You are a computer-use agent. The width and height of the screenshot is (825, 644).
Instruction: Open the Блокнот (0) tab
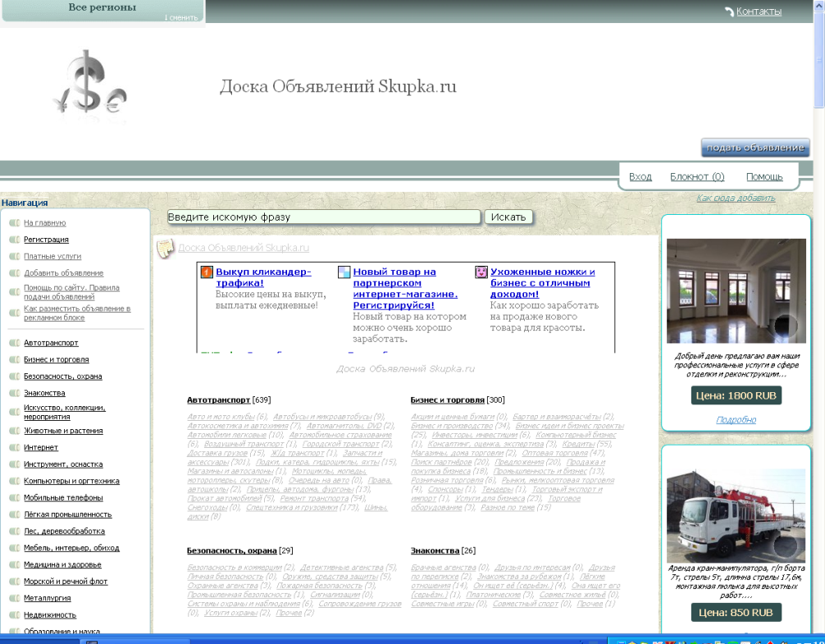[x=697, y=176]
